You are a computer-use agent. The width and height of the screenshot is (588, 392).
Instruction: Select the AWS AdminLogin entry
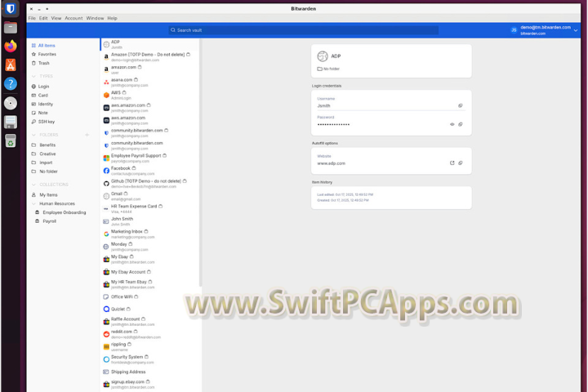click(150, 95)
